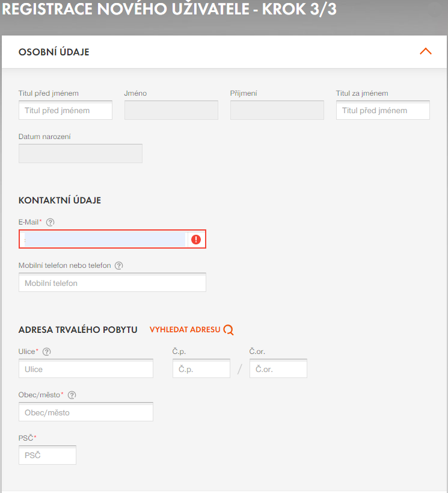Select the Č.p. number field
Image resolution: width=448 pixels, height=493 pixels.
201,369
